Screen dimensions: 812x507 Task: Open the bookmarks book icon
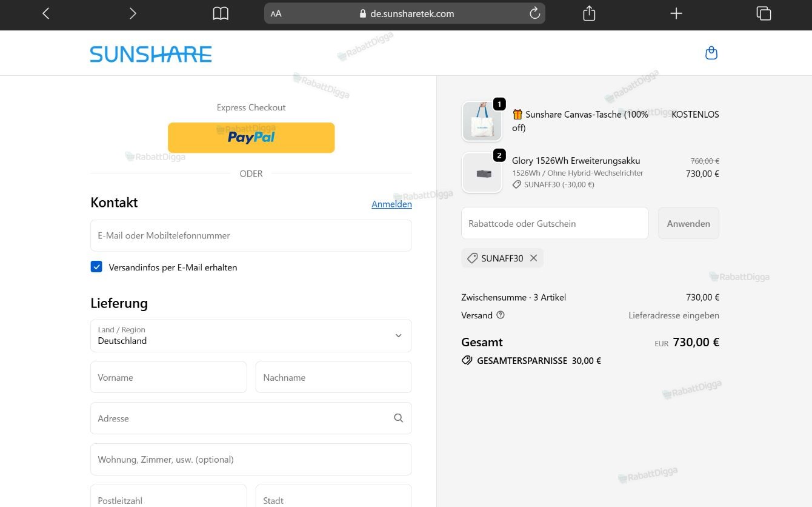(221, 13)
